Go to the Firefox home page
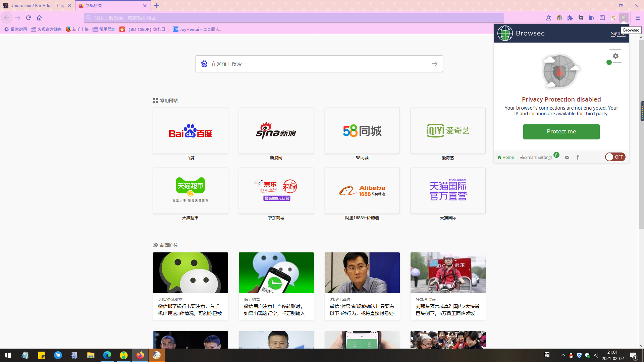 [39, 18]
